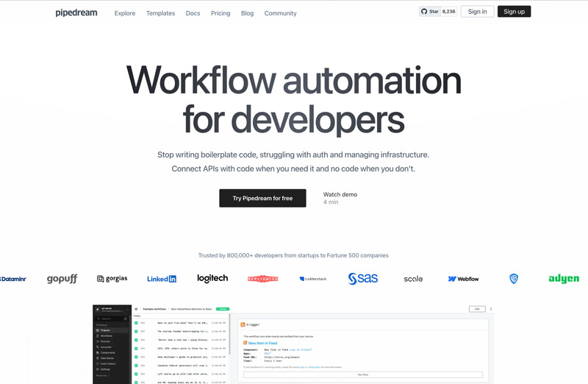Open the Docs link in the navigation
Screen dimensions: 588x384
click(193, 13)
